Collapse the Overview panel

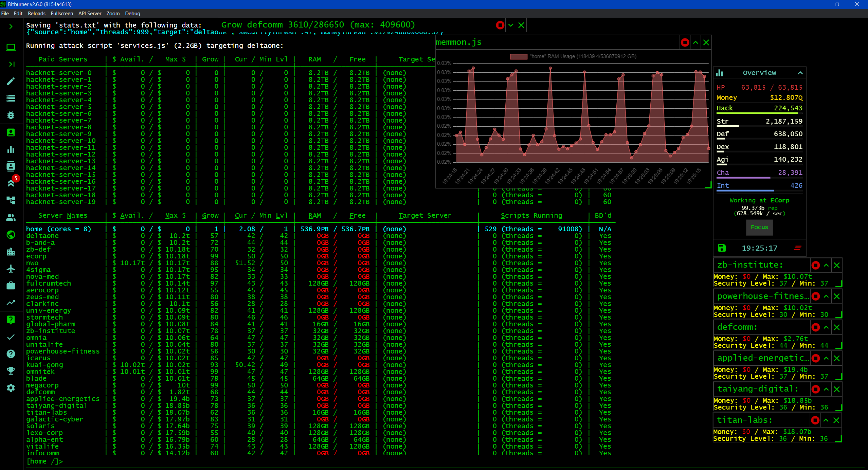point(800,73)
